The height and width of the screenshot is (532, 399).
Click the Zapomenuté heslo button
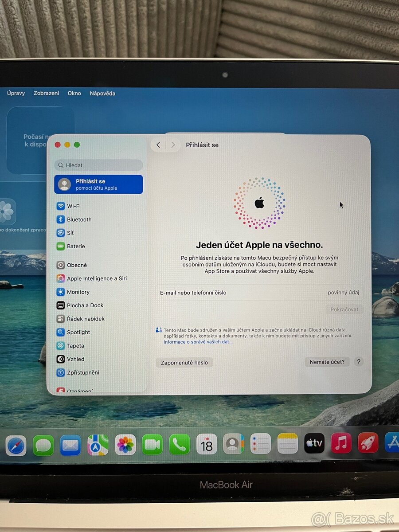(184, 362)
